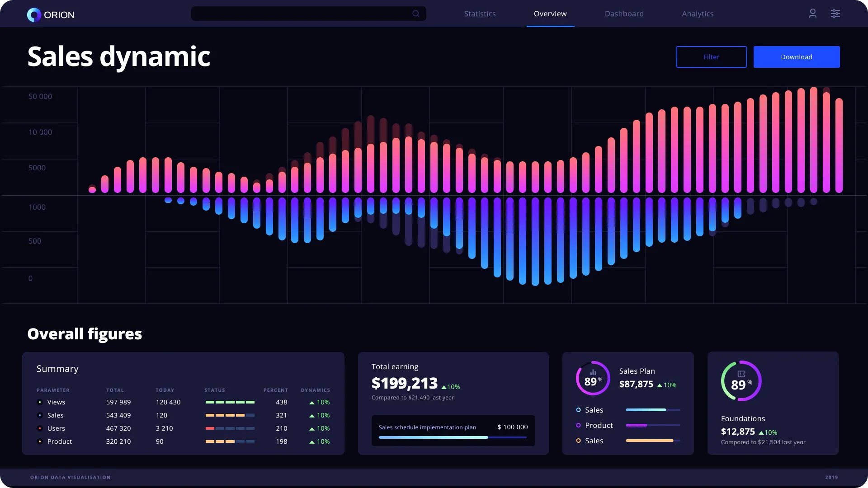
Task: Open the Filter button
Action: tap(711, 56)
